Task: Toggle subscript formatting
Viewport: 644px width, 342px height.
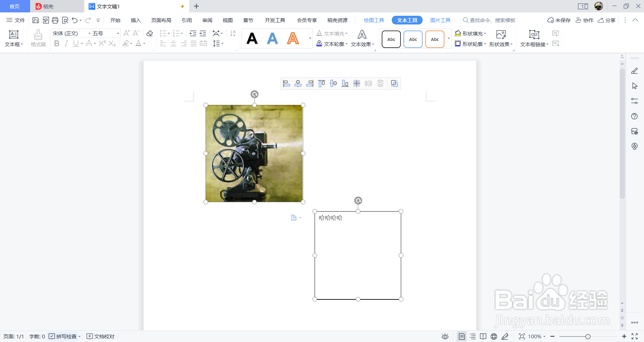Action: click(x=112, y=43)
